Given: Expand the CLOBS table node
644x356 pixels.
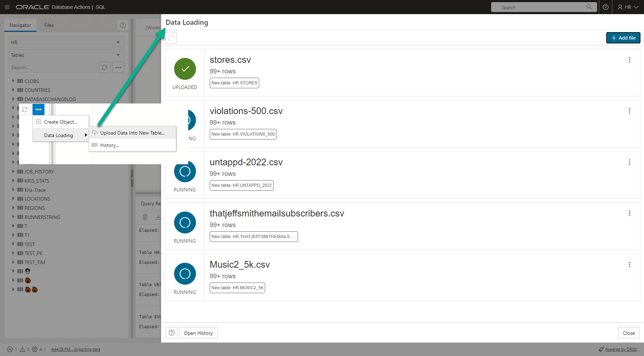Looking at the screenshot, I should click(x=13, y=81).
